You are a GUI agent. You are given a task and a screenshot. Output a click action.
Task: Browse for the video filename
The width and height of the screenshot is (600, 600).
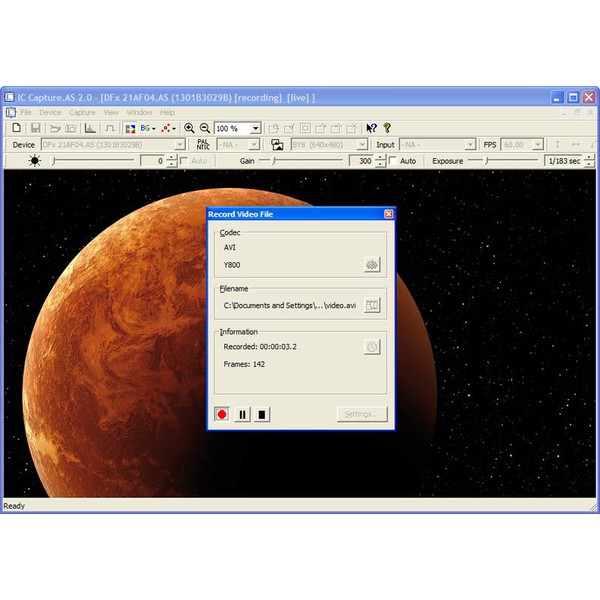(372, 305)
